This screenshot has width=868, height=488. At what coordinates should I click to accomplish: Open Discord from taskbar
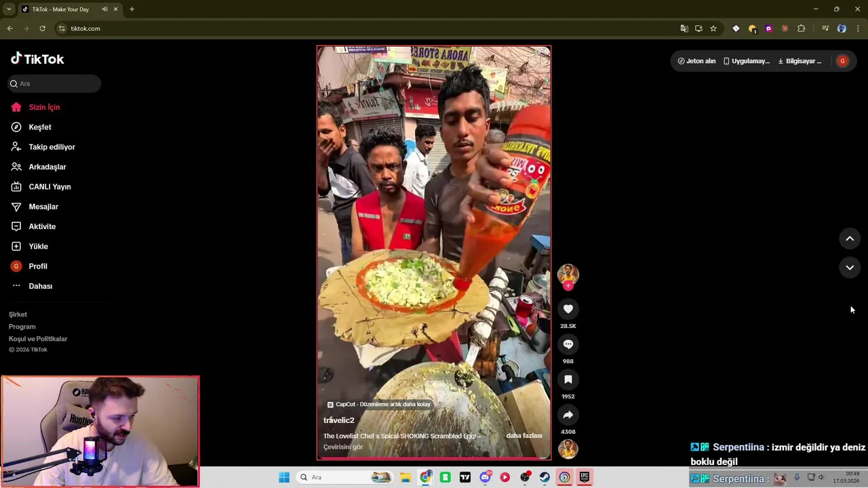(x=485, y=477)
